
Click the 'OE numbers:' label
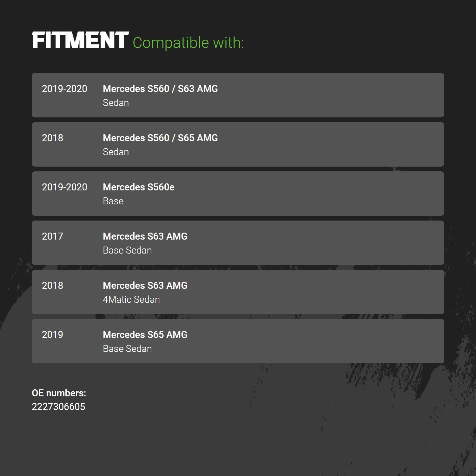tap(59, 393)
